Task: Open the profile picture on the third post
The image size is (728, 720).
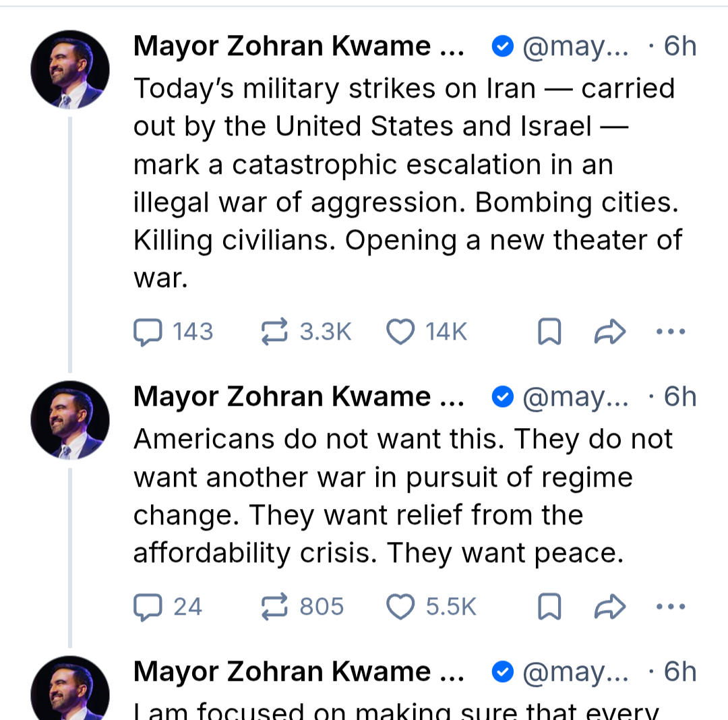Action: 70,691
